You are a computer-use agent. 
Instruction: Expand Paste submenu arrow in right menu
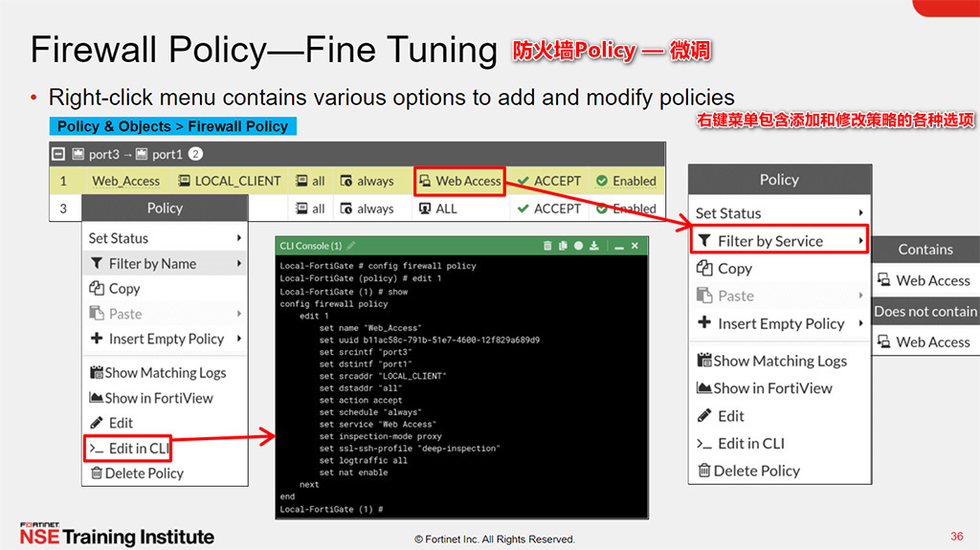click(x=860, y=296)
